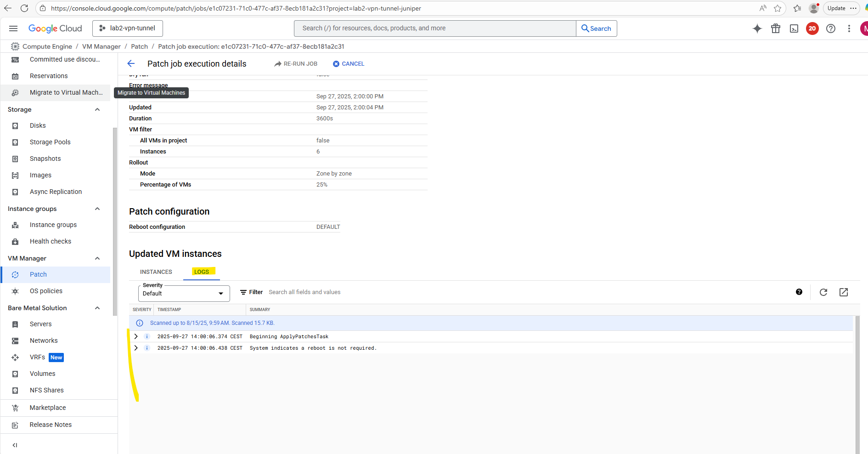The image size is (868, 454).
Task: Open Servers under Bare Metal Solution
Action: (x=56, y=324)
